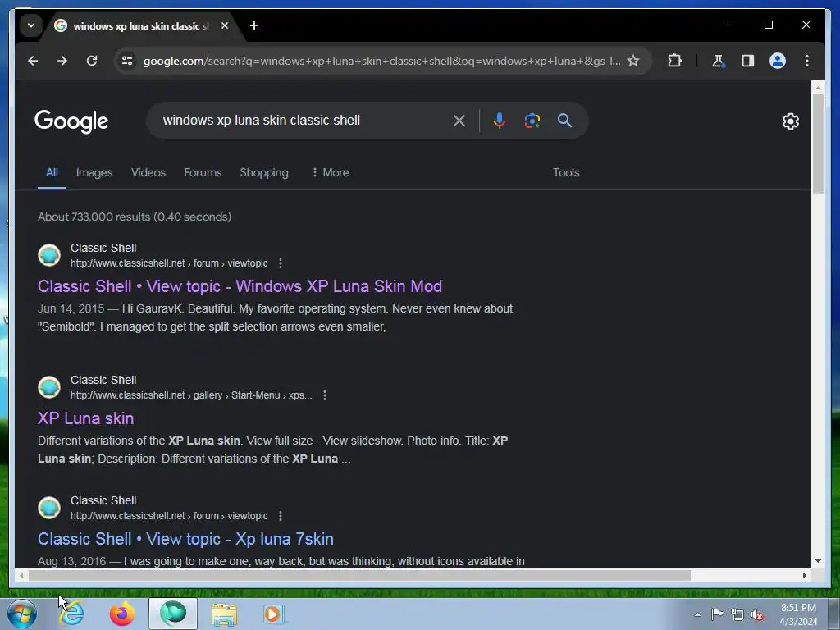The height and width of the screenshot is (630, 840).
Task: Click horizontal scrollbar left arrow
Action: [21, 575]
